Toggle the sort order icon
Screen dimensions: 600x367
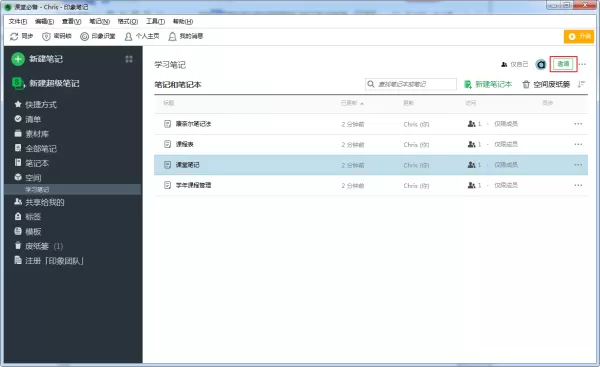click(x=581, y=84)
